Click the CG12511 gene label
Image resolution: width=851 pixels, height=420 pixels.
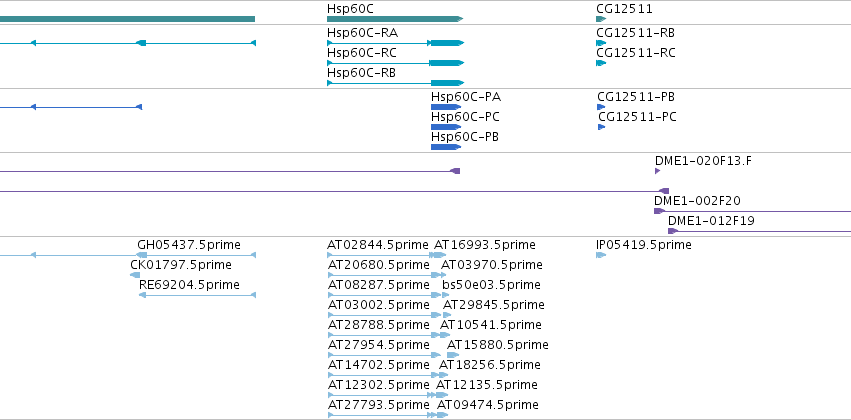click(624, 9)
